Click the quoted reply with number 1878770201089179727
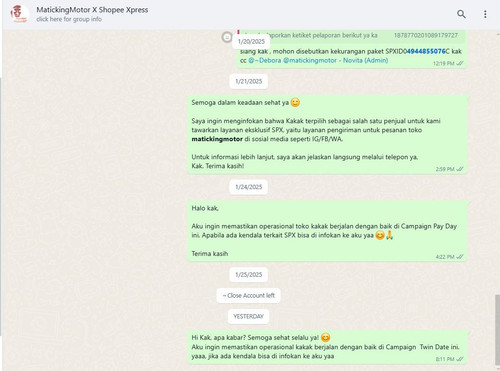Viewport: 500px width, 371px height. [x=351, y=36]
